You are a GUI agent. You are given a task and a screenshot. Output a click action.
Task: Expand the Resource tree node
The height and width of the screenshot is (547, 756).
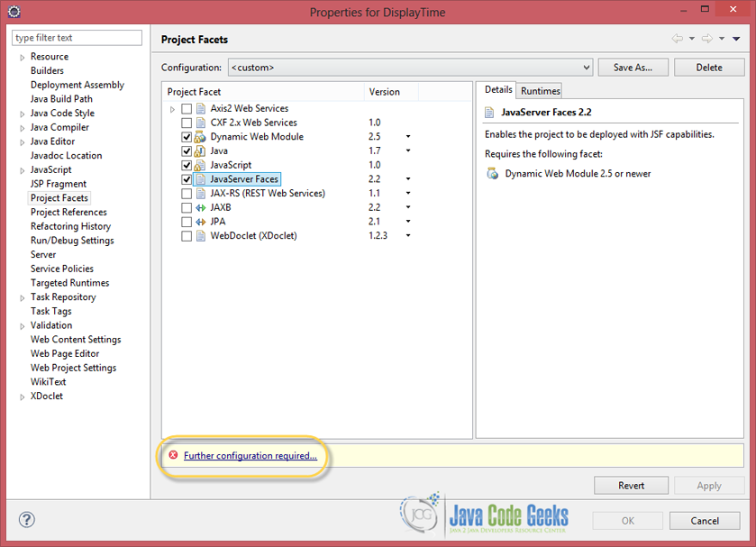23,58
